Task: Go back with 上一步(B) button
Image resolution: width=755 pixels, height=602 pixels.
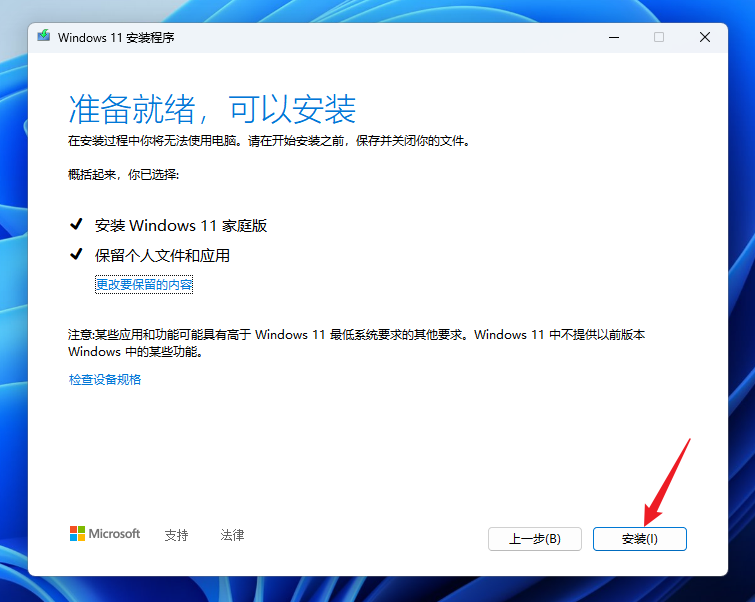Action: pos(534,538)
